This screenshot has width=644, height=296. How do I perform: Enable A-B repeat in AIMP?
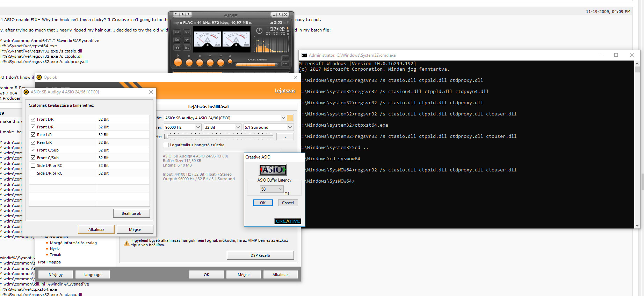(177, 32)
